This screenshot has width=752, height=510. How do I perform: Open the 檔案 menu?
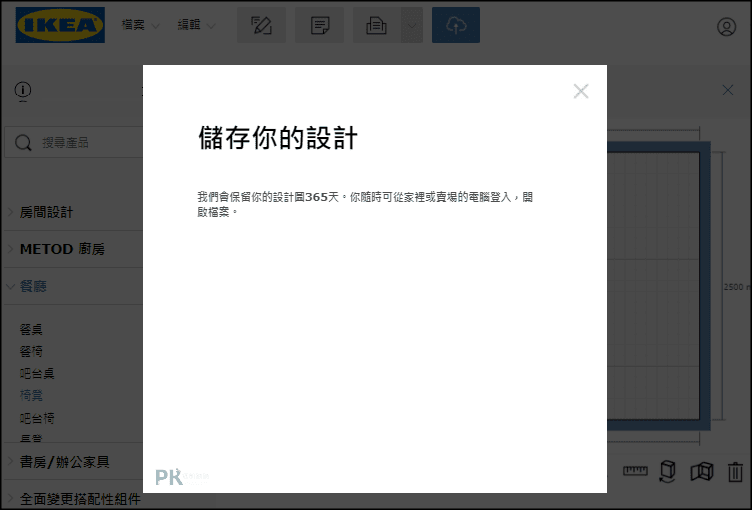tap(140, 25)
